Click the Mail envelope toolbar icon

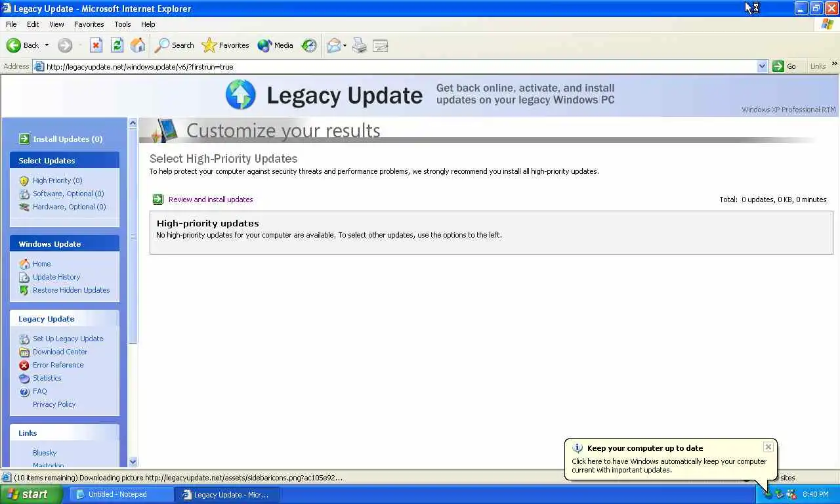click(333, 45)
